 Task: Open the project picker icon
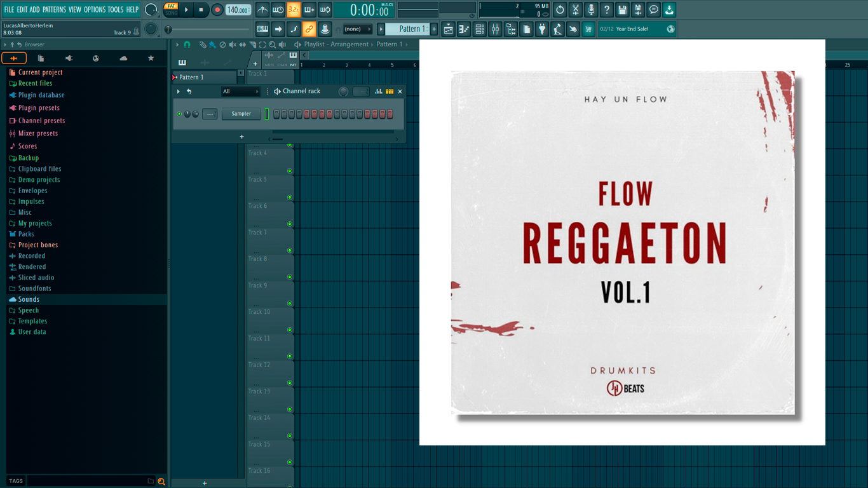click(527, 29)
